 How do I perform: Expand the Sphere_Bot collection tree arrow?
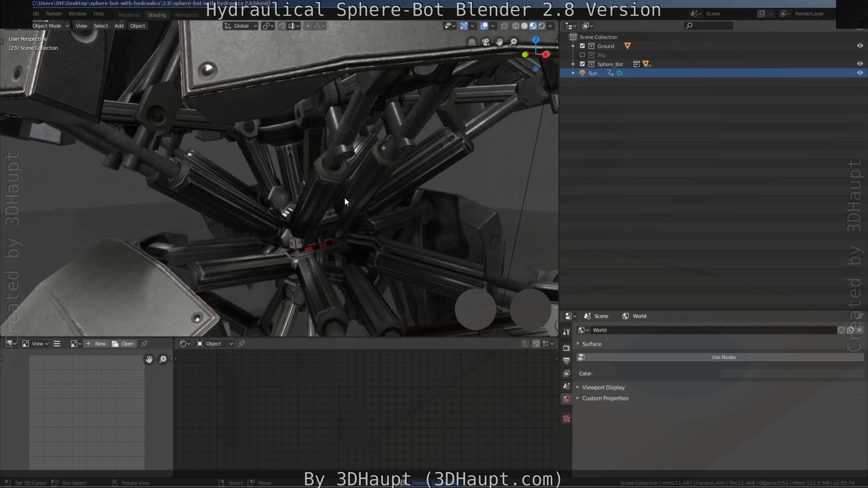pos(573,64)
